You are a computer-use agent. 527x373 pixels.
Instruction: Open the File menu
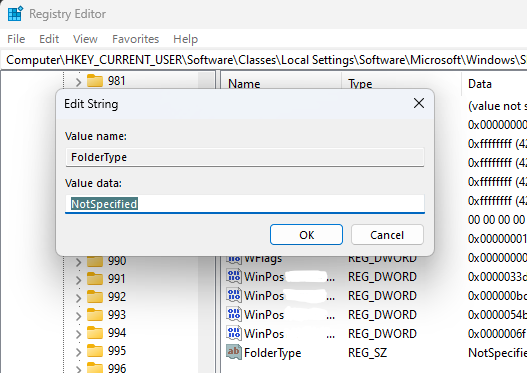[16, 39]
